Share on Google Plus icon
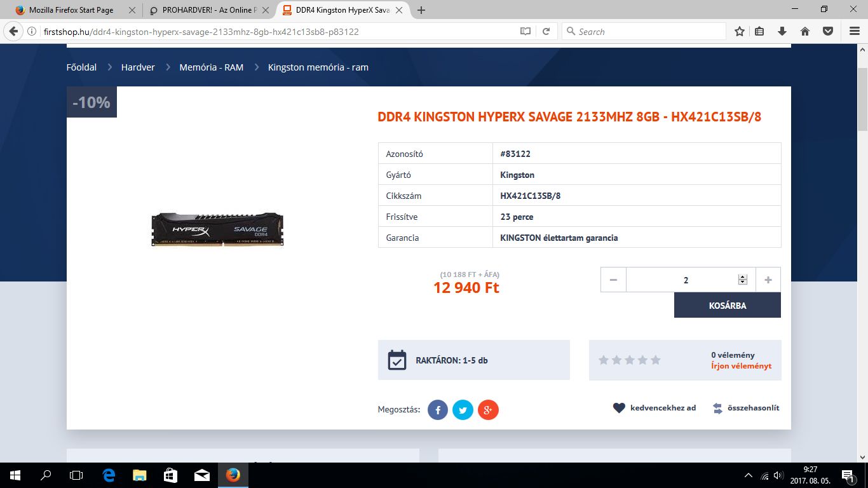The image size is (868, 488). click(x=488, y=410)
